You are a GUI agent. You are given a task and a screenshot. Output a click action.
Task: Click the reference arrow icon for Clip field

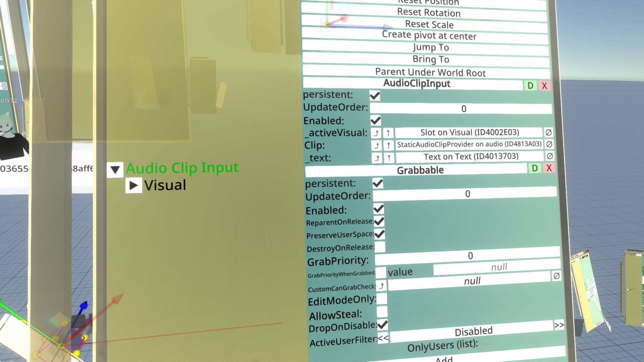coord(377,145)
